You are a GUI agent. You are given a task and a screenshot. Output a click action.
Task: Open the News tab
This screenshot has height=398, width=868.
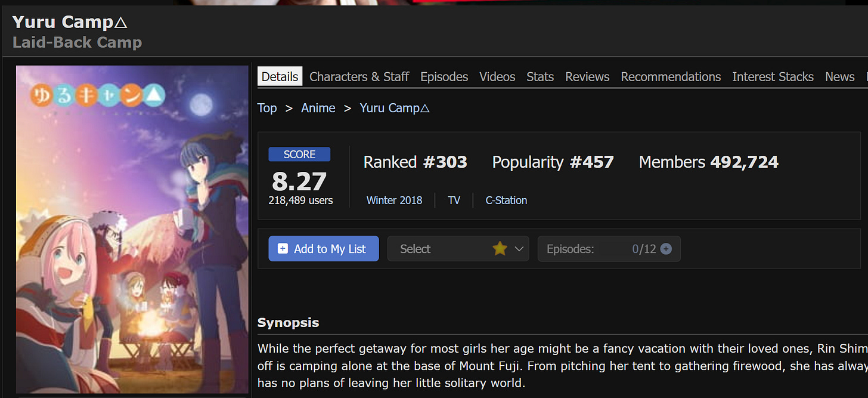[x=839, y=76]
